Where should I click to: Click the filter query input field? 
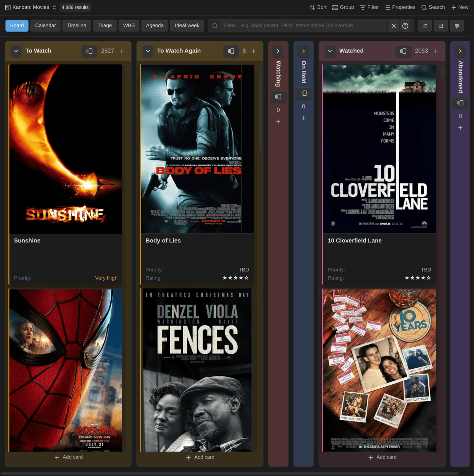pos(303,26)
